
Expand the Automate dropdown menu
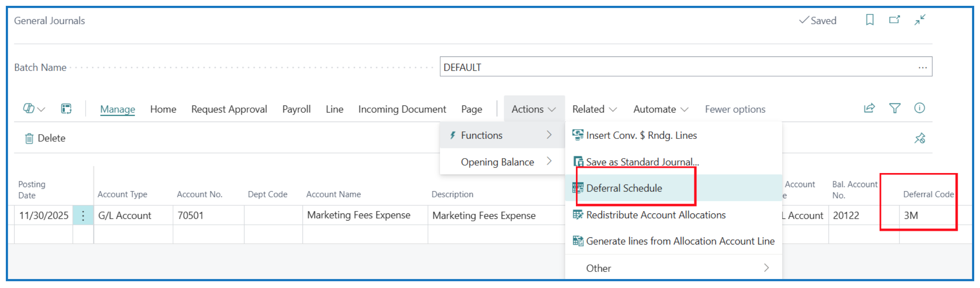pyautogui.click(x=660, y=109)
